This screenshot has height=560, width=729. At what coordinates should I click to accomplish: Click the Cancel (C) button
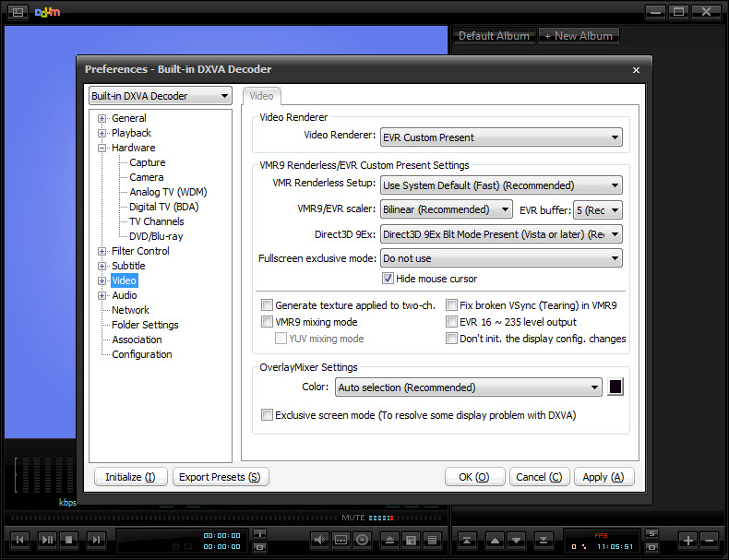(x=539, y=477)
